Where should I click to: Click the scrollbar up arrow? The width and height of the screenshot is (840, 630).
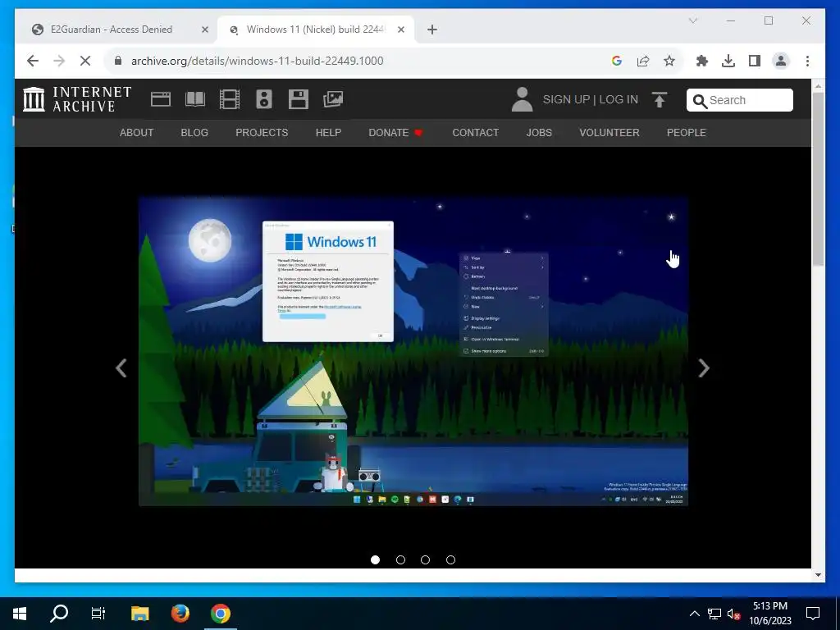[818, 85]
